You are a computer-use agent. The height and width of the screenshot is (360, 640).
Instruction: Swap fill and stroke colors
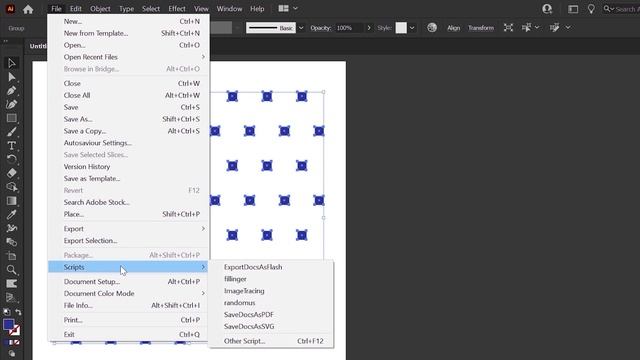coord(18,312)
